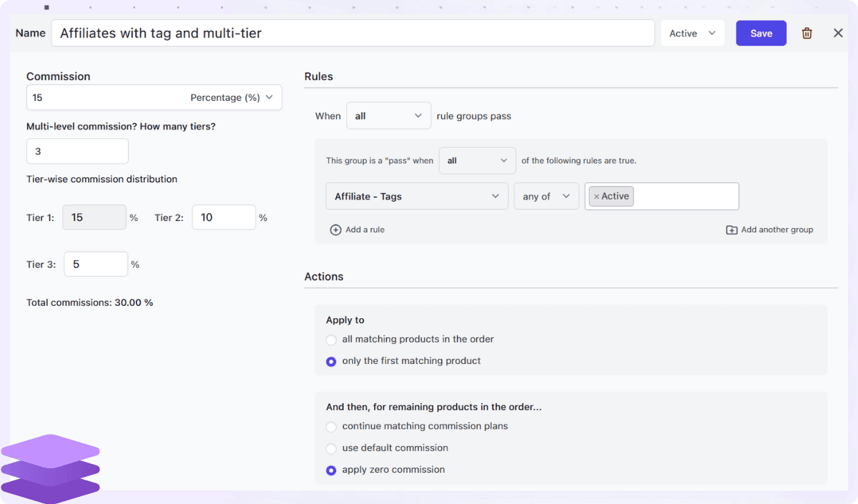Open the Active status dropdown
The width and height of the screenshot is (858, 504).
(692, 34)
